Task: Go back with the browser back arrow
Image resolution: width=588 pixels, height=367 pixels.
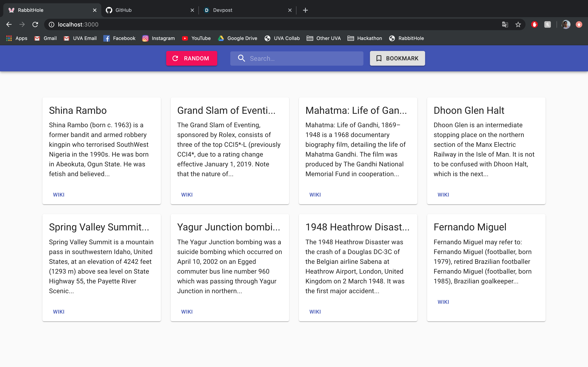Action: [9, 24]
